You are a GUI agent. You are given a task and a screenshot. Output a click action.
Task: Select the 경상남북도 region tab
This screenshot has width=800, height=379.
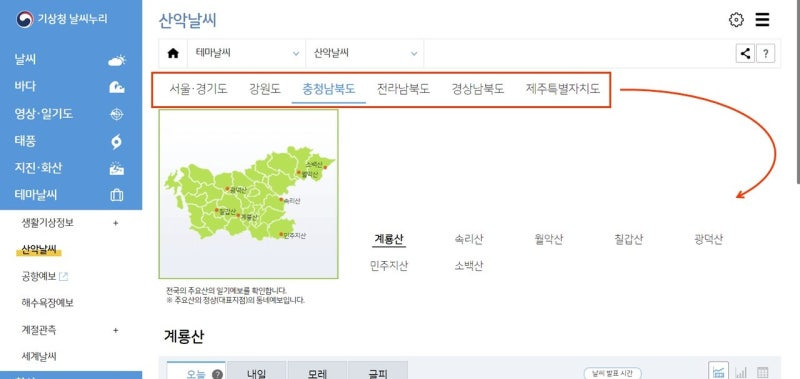coord(478,89)
